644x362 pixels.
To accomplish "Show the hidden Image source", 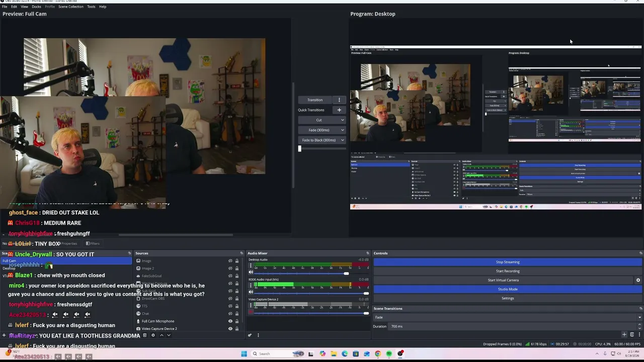I will [x=230, y=261].
